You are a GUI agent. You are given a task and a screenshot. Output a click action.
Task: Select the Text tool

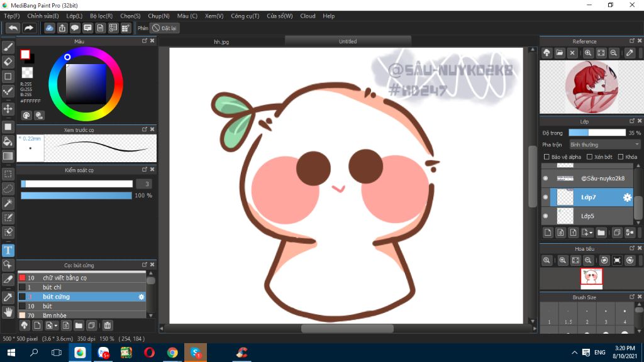8,250
